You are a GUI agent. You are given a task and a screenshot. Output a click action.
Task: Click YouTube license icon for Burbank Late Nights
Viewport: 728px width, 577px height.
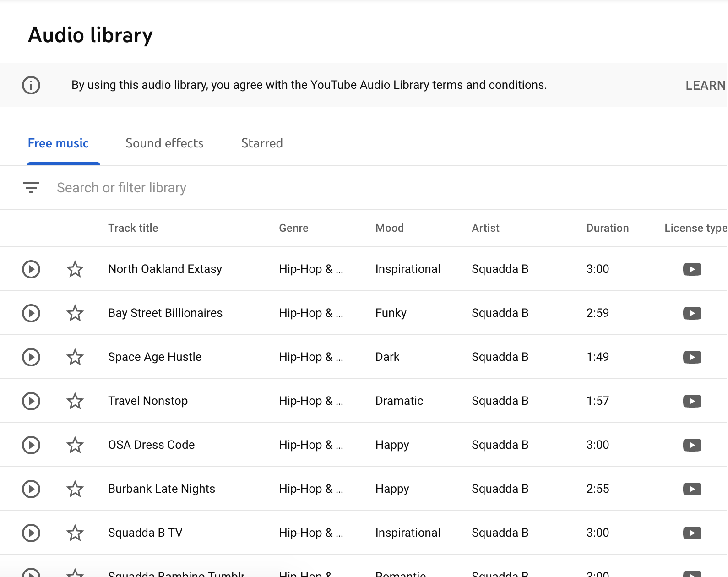[692, 489]
